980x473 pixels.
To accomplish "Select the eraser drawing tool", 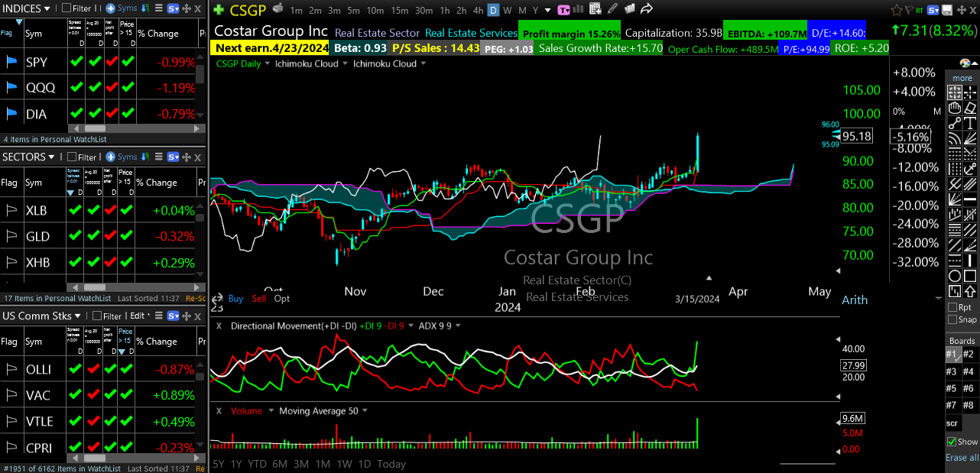I will click(970, 107).
